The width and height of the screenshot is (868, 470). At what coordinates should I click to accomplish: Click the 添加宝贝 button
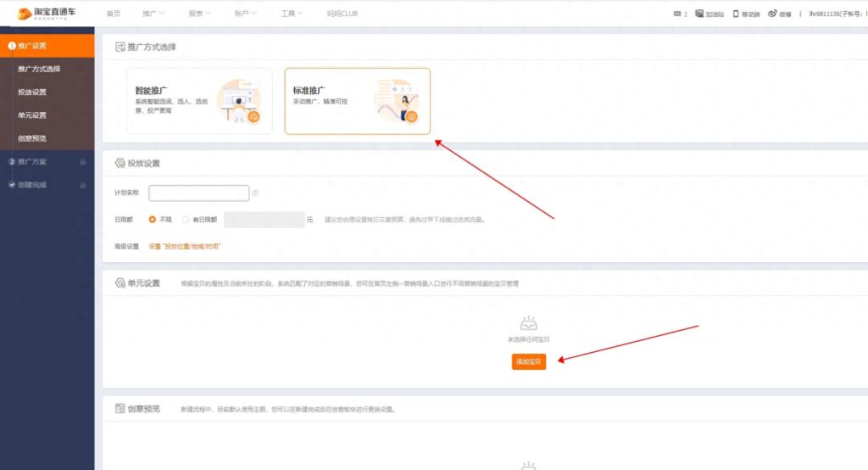529,361
